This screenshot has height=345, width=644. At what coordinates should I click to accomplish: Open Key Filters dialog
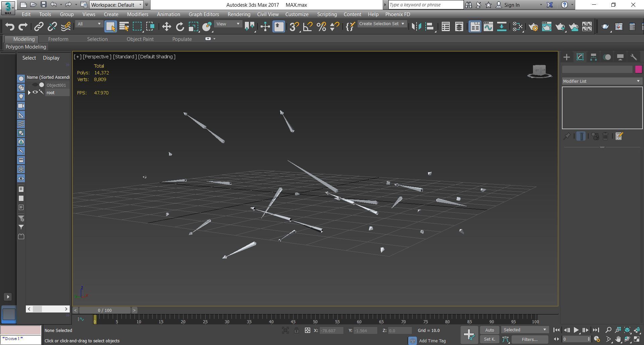point(530,339)
